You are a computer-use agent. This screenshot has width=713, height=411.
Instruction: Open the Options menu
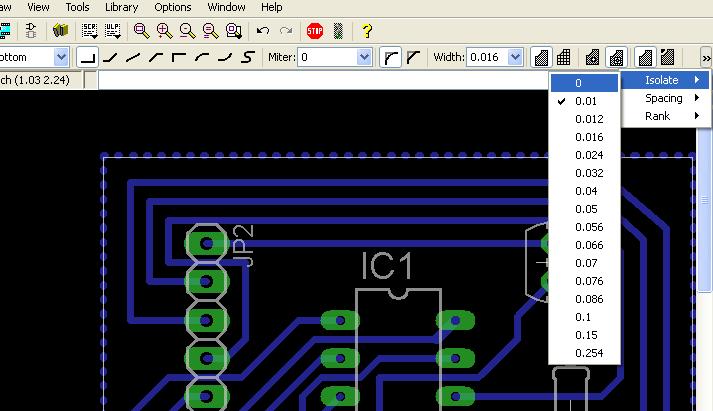(173, 7)
